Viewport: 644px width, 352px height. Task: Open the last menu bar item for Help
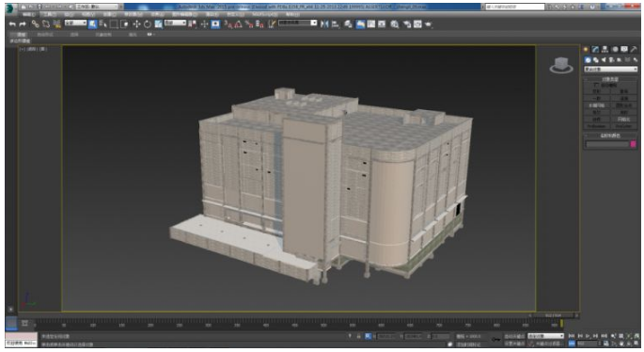point(292,14)
